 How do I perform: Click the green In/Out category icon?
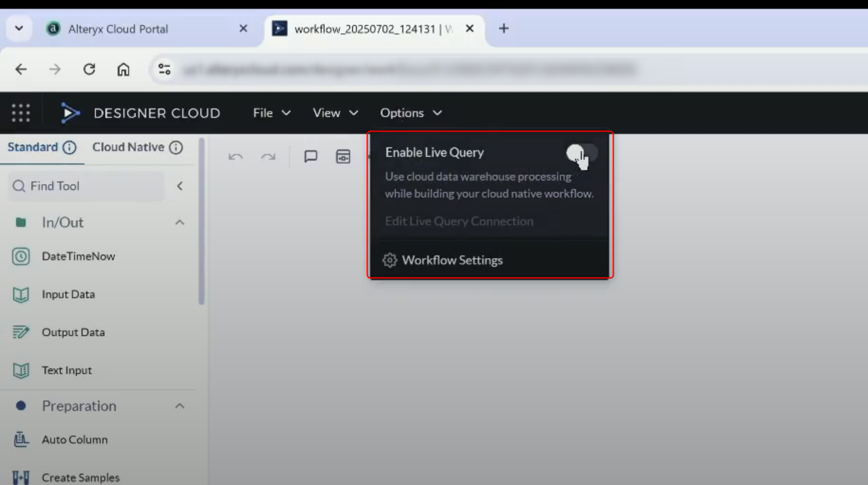pyautogui.click(x=21, y=223)
